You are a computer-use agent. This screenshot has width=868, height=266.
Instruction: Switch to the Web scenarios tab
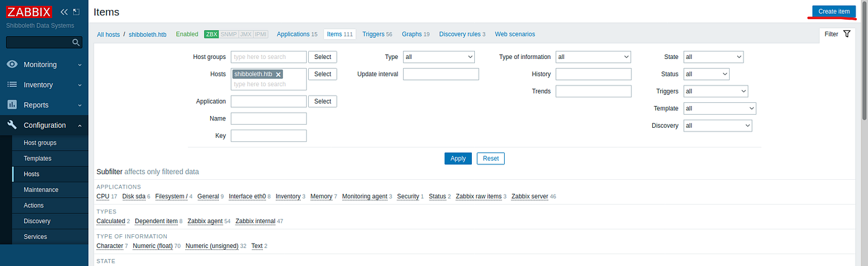(515, 34)
